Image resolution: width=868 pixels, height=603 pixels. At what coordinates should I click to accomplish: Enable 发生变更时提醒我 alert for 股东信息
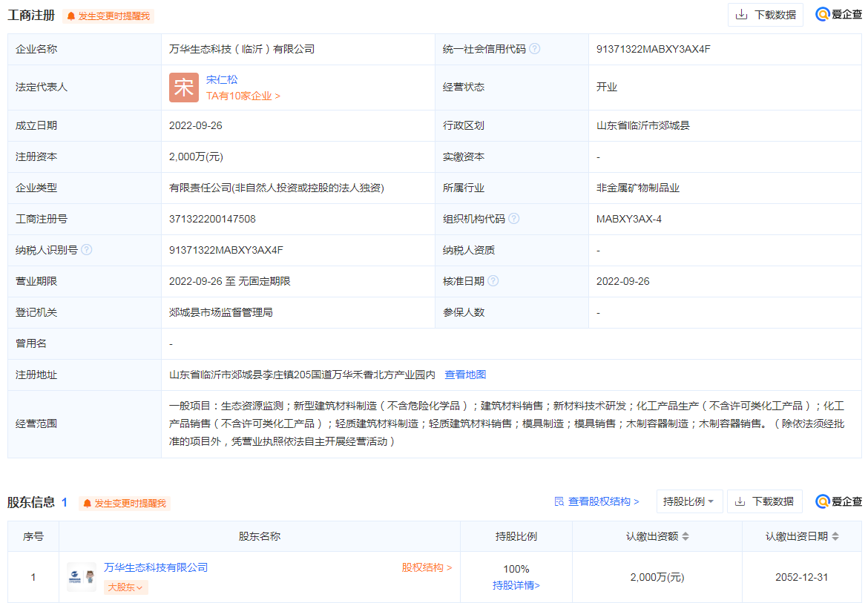tap(125, 503)
